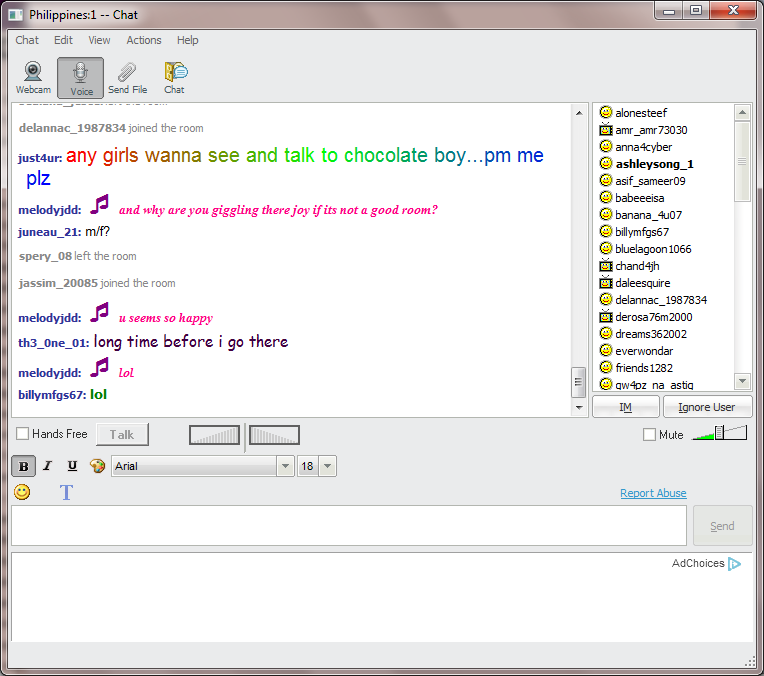Click the blue T text effects icon

(x=66, y=493)
